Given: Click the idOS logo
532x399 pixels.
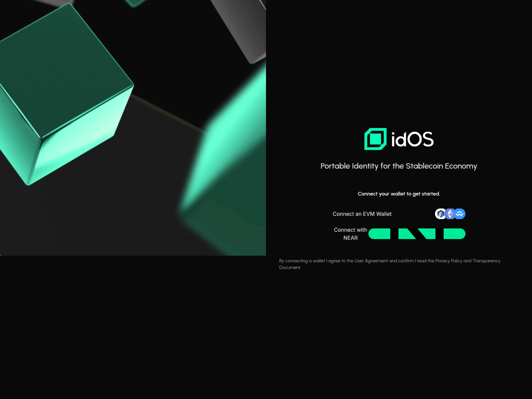Looking at the screenshot, I should point(399,139).
